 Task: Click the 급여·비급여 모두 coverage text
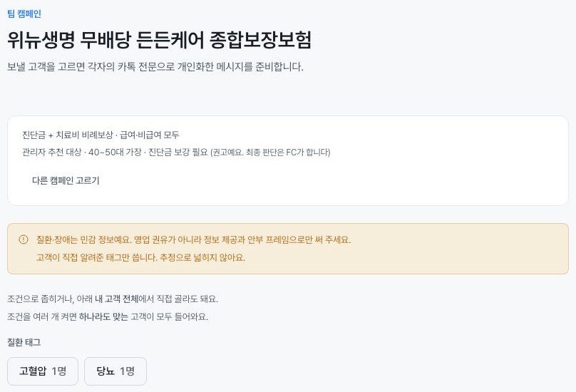[x=150, y=135]
